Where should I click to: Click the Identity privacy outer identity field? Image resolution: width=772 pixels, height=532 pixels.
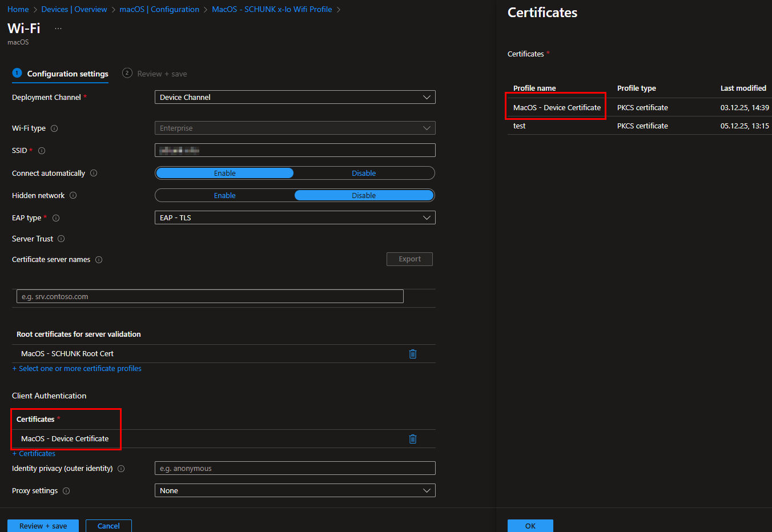click(x=295, y=468)
